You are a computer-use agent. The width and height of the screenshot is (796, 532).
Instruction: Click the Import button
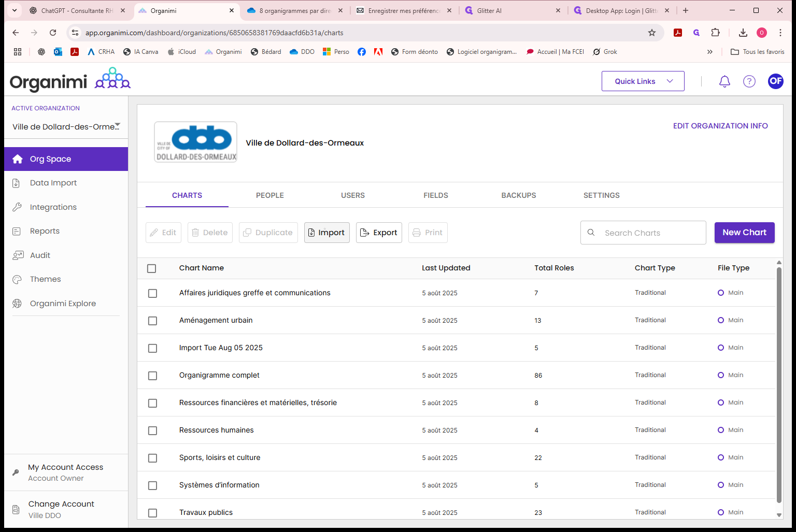pos(327,233)
